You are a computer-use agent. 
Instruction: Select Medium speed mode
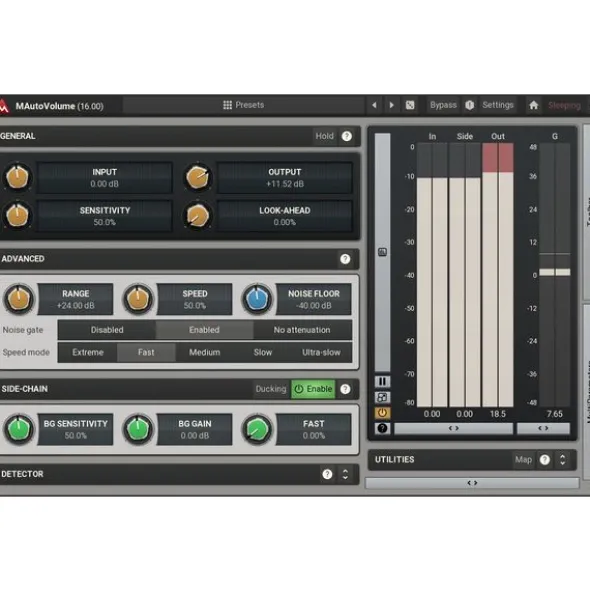point(205,352)
